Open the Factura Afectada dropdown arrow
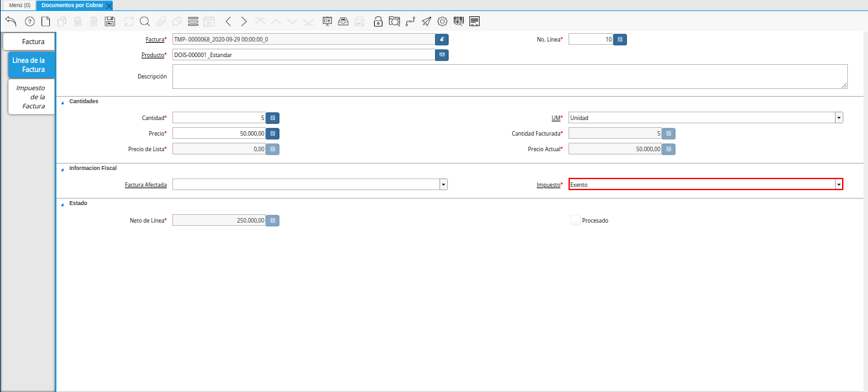Screen dimensions: 868x392 443,185
